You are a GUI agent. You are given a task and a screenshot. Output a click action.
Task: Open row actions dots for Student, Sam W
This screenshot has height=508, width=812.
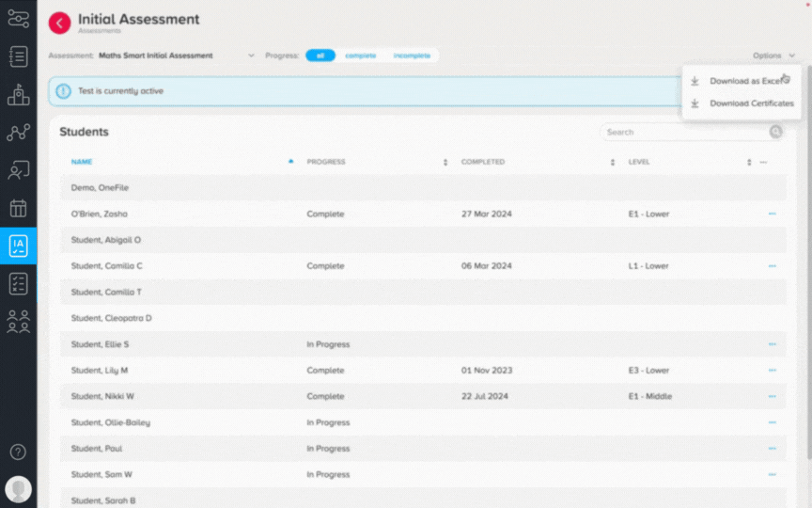(773, 474)
